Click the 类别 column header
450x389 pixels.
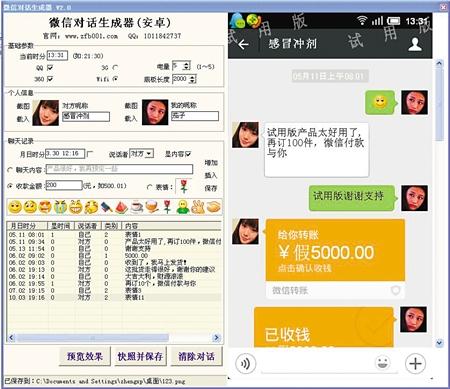pos(112,226)
